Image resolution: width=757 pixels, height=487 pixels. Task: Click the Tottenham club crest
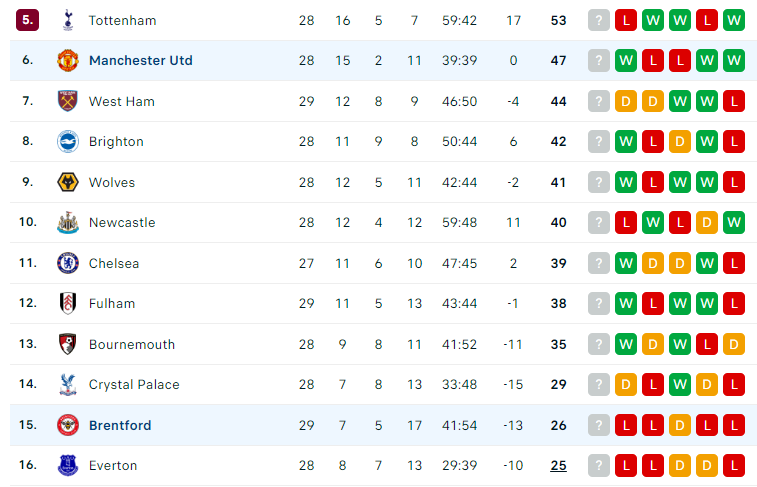coord(68,20)
